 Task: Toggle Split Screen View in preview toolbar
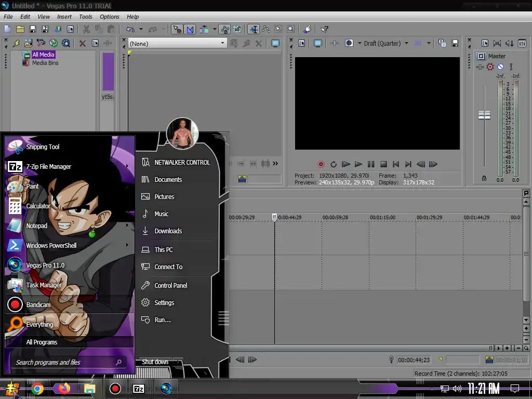tap(349, 43)
